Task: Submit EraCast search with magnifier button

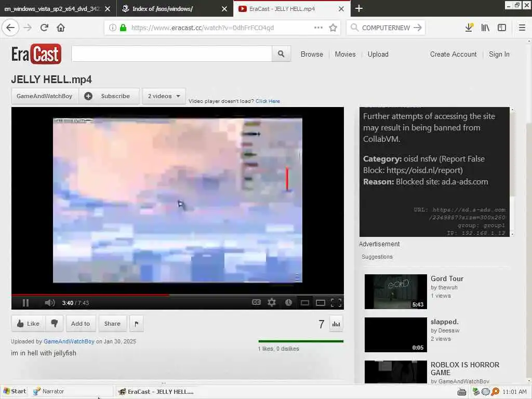Action: tap(281, 54)
